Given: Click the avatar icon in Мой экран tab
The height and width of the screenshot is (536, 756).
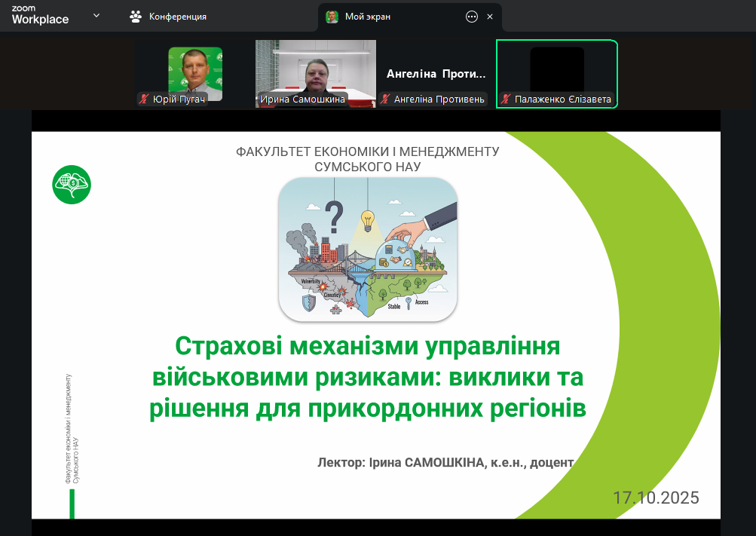Looking at the screenshot, I should [x=332, y=17].
